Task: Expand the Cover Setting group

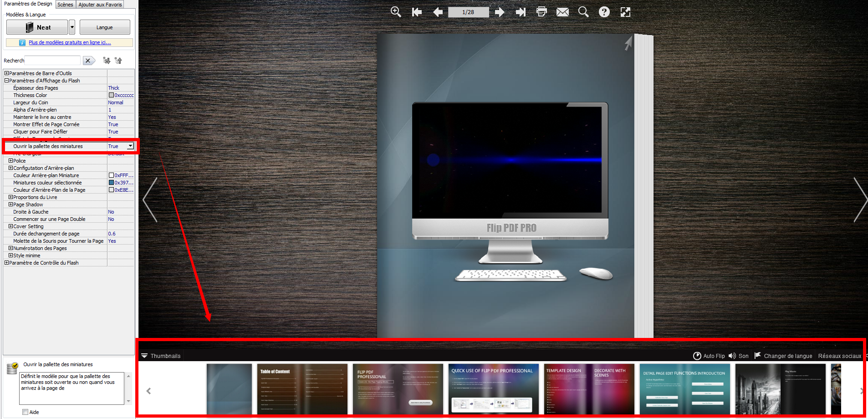Action: click(10, 226)
